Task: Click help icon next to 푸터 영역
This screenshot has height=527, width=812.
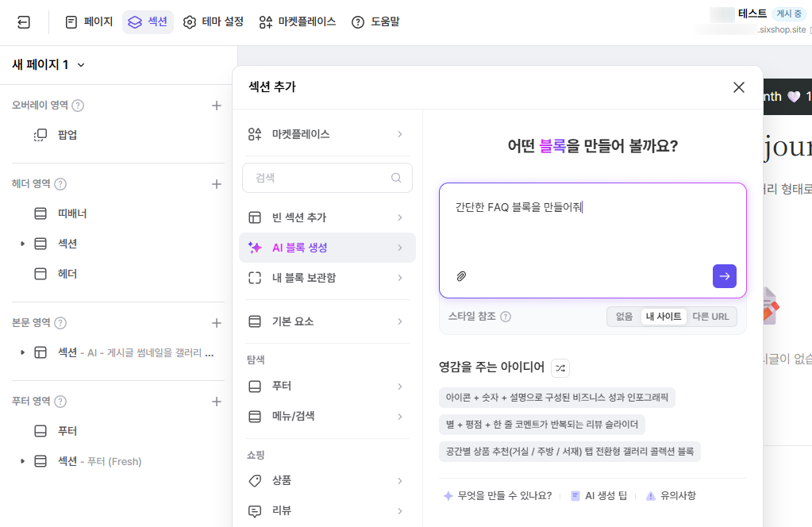Action: click(x=60, y=402)
